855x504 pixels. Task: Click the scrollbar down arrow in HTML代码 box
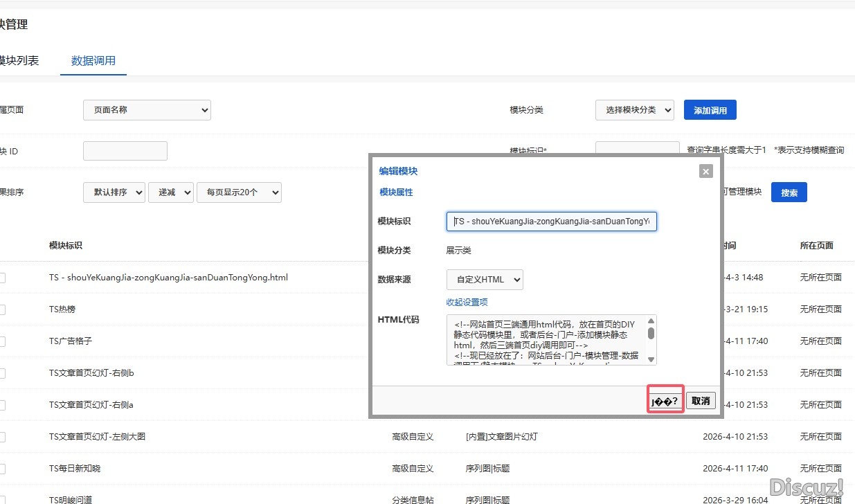[651, 360]
